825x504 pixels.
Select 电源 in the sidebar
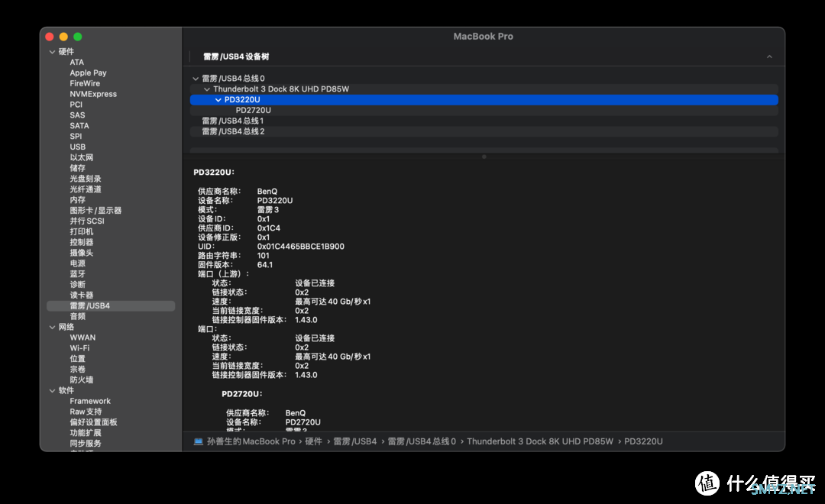77,263
